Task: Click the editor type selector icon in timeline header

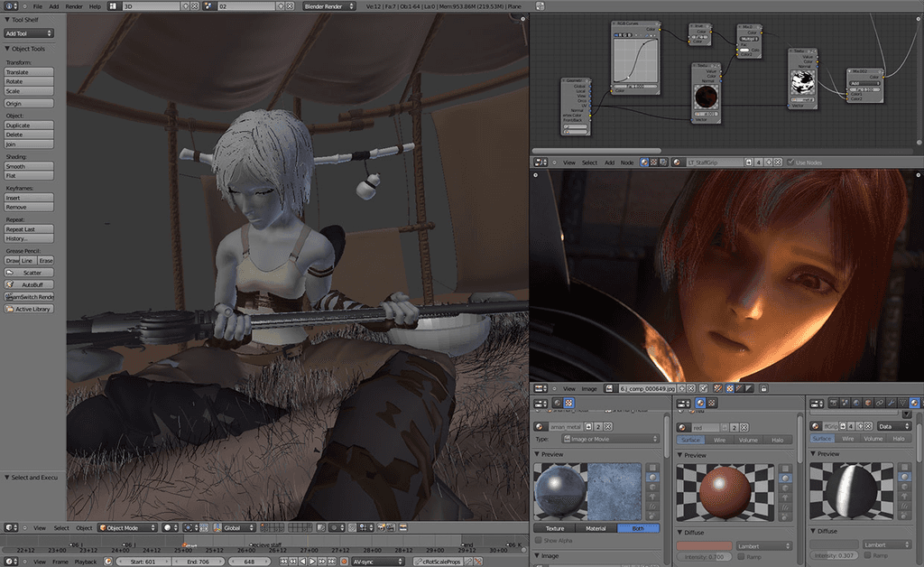Action: click(x=9, y=561)
